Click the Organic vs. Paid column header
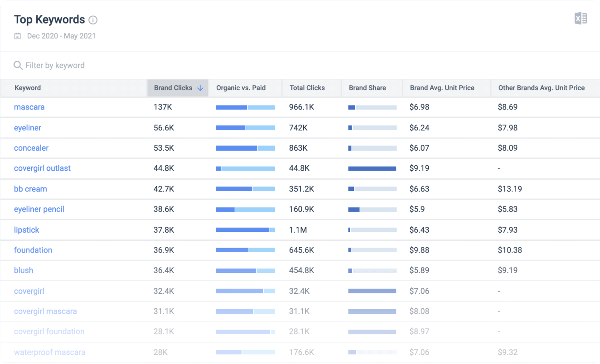 pyautogui.click(x=240, y=88)
